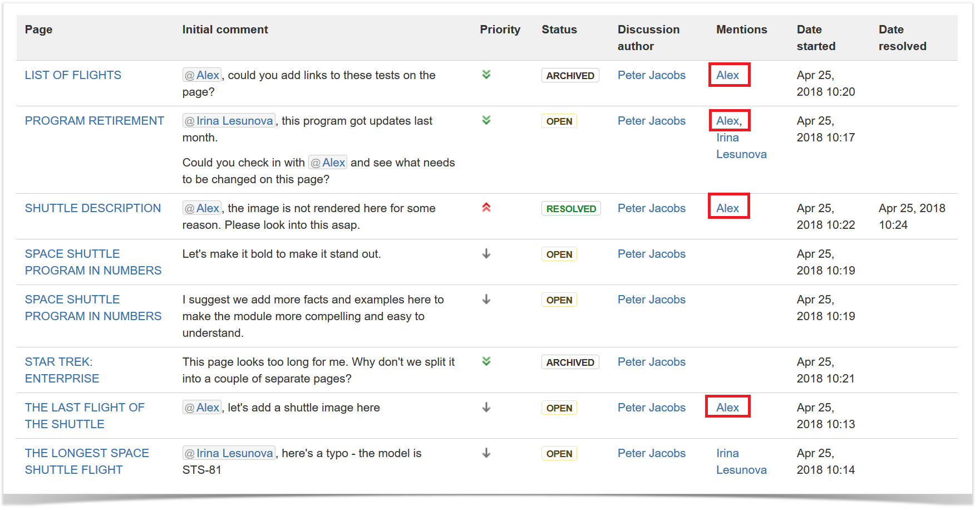Click OPEN status in THE LONGEST SPACE SHUTTLE FLIGHT row
Image resolution: width=980 pixels, height=510 pixels.
coord(559,454)
